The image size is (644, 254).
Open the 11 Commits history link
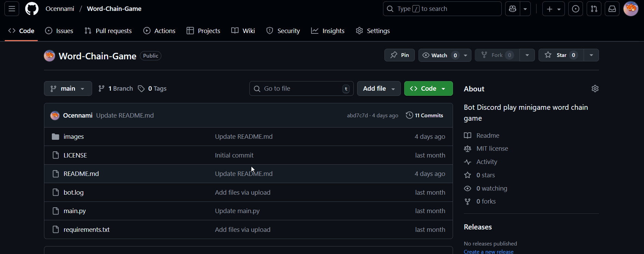click(425, 116)
